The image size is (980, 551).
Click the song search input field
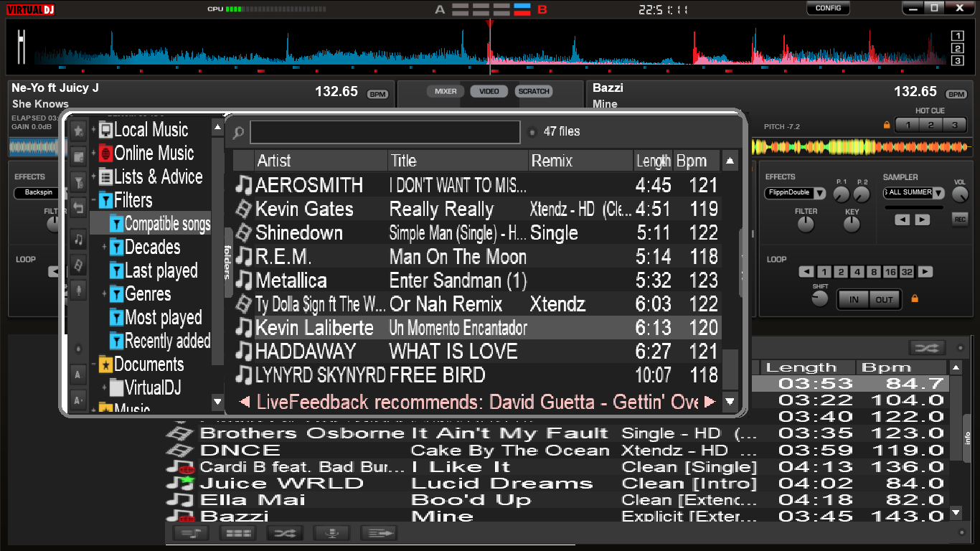point(385,132)
